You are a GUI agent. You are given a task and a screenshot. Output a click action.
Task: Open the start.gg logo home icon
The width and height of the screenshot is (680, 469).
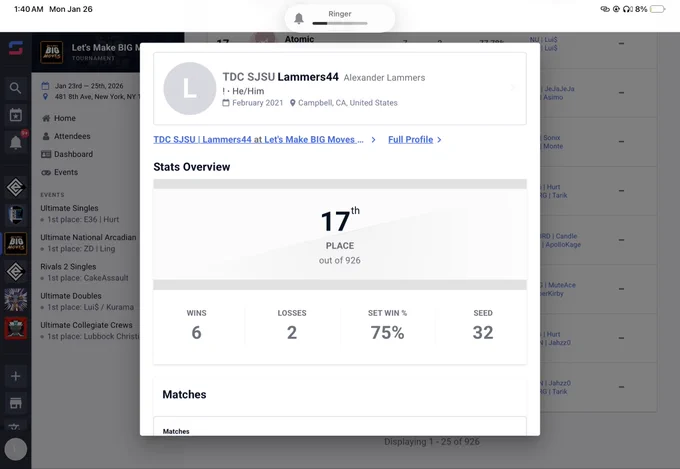click(16, 48)
